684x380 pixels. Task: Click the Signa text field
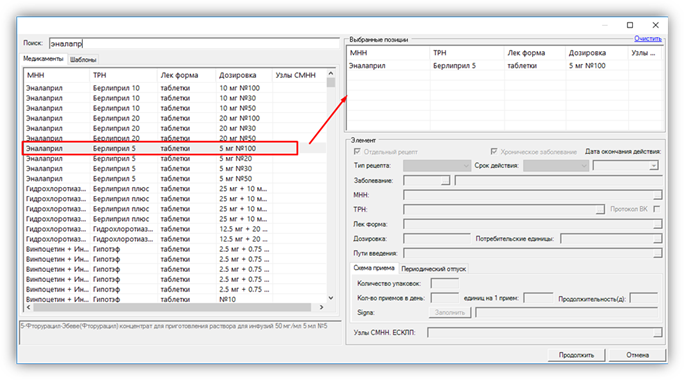click(567, 312)
